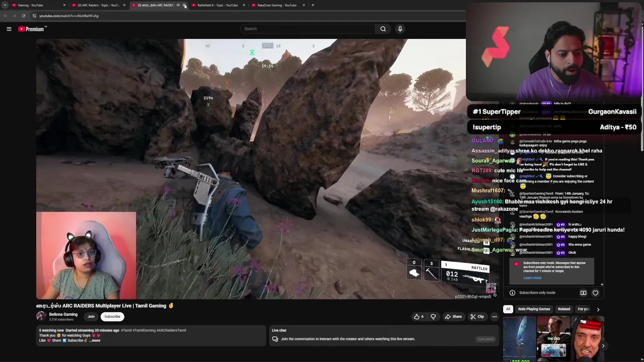Open Bellona Gaming channel avatar
Viewport: 644px width, 362px height.
coord(41,316)
